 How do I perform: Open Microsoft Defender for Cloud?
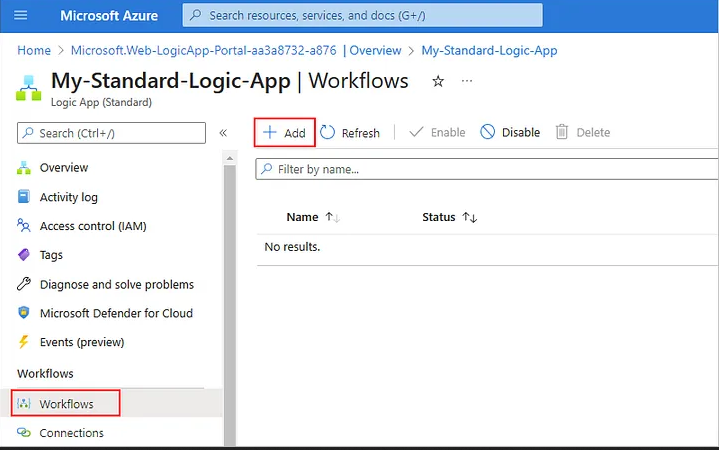[x=115, y=313]
